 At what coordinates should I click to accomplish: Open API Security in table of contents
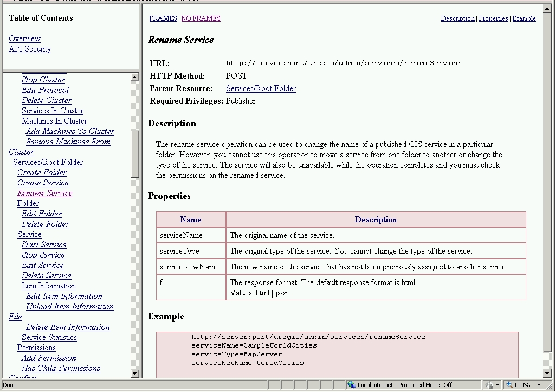click(x=30, y=49)
